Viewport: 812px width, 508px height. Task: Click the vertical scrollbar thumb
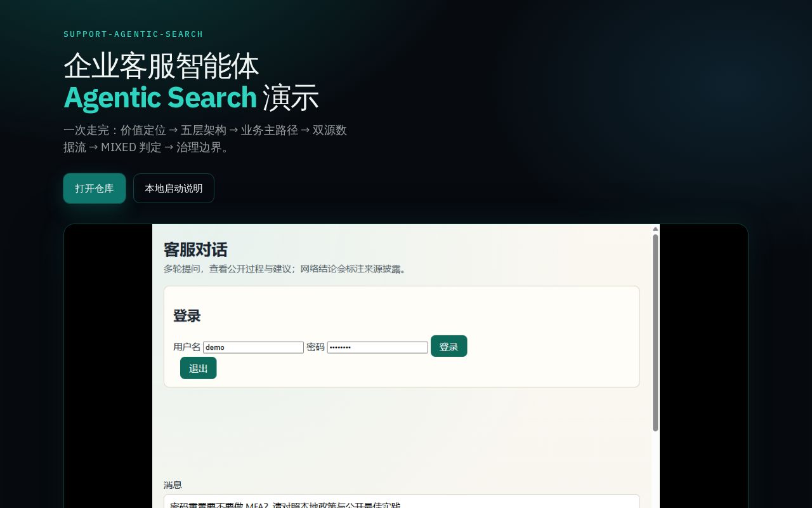coord(655,333)
